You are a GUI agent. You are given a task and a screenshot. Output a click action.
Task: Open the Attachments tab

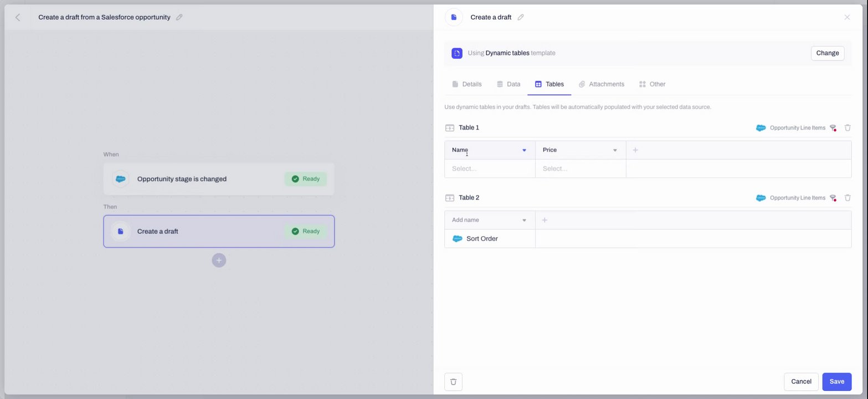pyautogui.click(x=601, y=84)
